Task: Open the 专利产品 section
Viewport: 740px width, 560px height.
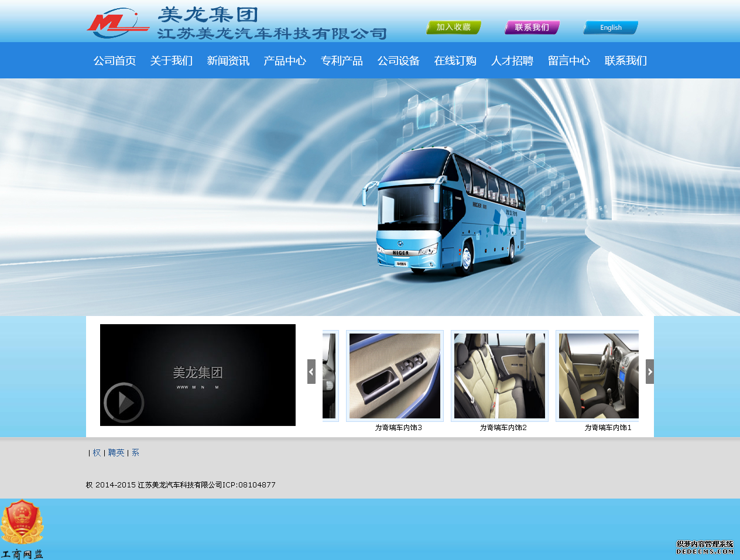Action: [342, 61]
